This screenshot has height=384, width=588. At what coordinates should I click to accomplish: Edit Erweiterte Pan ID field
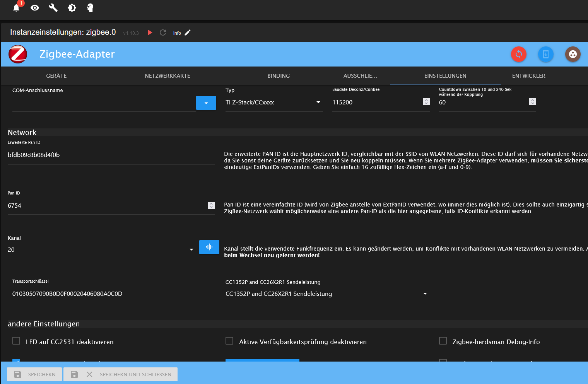pos(111,155)
